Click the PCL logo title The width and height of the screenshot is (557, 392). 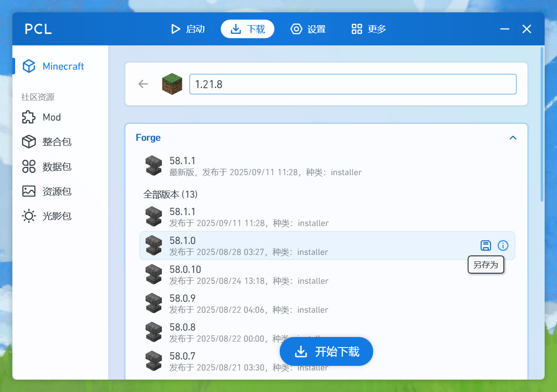tap(38, 29)
